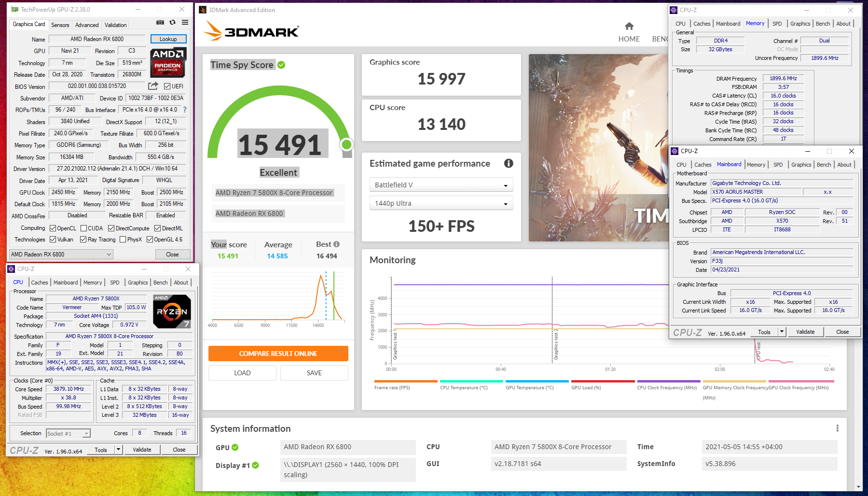Image resolution: width=868 pixels, height=496 pixels.
Task: Click the 3DMark logo
Action: click(251, 31)
